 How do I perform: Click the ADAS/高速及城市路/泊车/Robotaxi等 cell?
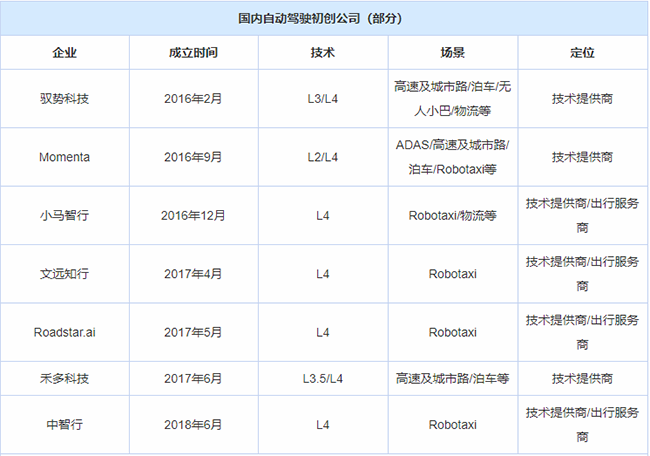click(453, 157)
